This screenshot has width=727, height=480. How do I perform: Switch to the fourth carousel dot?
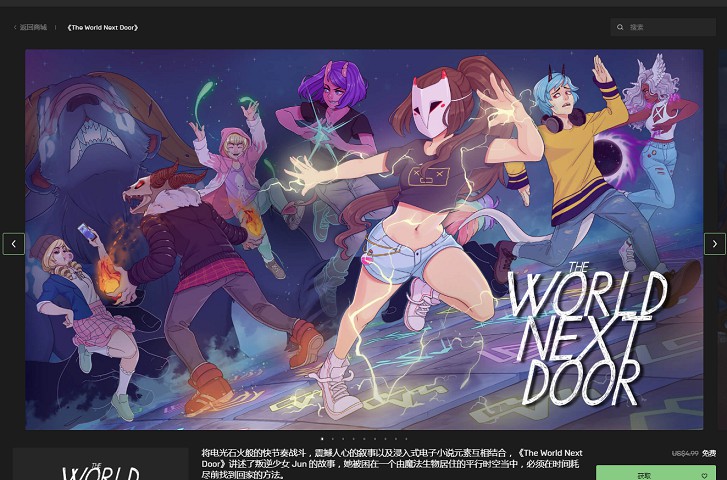(x=354, y=438)
